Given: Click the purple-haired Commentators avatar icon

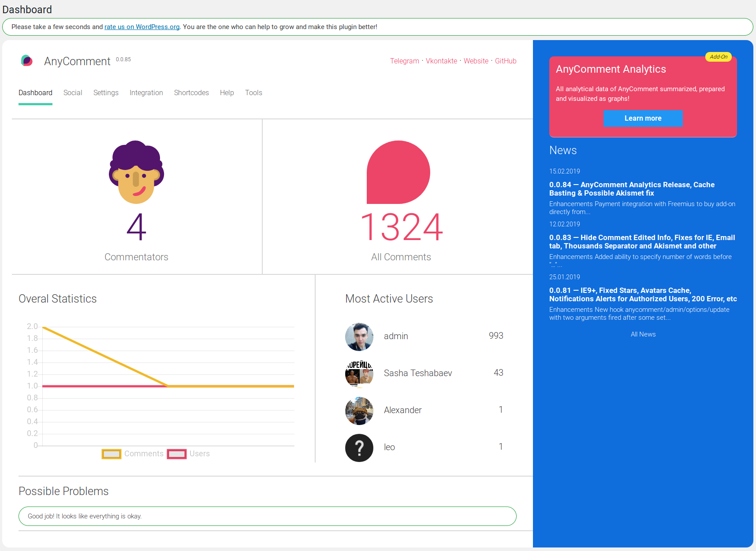Looking at the screenshot, I should (x=136, y=172).
